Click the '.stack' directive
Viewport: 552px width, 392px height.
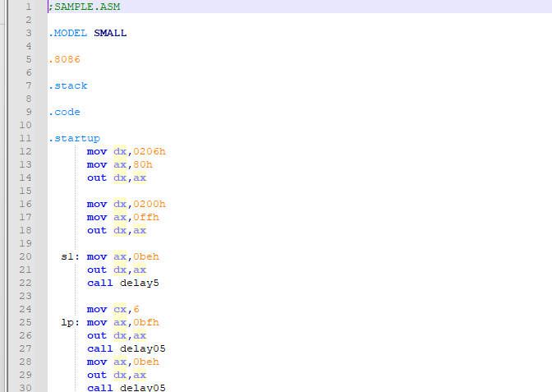[x=68, y=85]
